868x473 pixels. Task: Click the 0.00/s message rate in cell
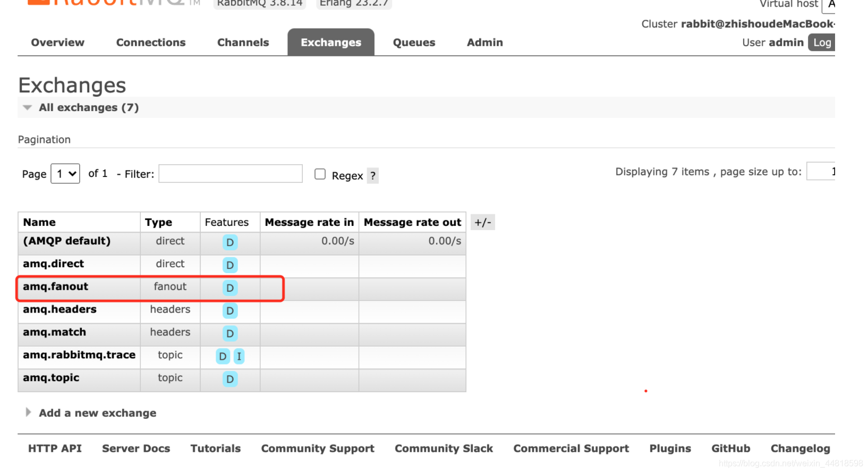tap(338, 241)
